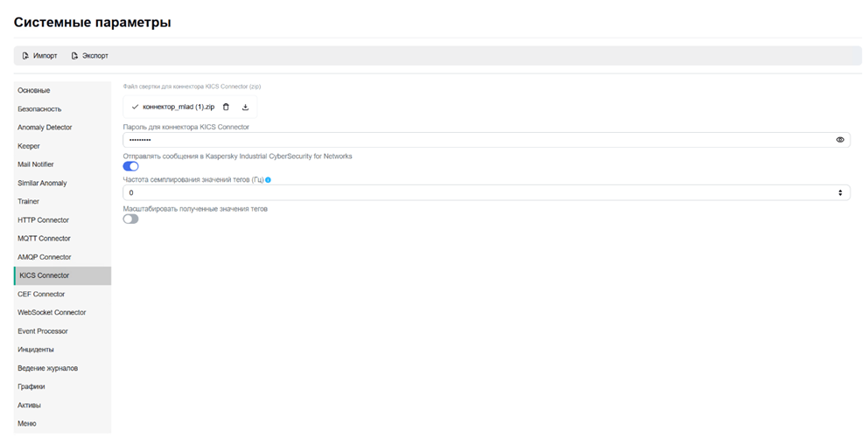Click the Экспорт button
Screen dimensions: 868x438
click(x=89, y=56)
